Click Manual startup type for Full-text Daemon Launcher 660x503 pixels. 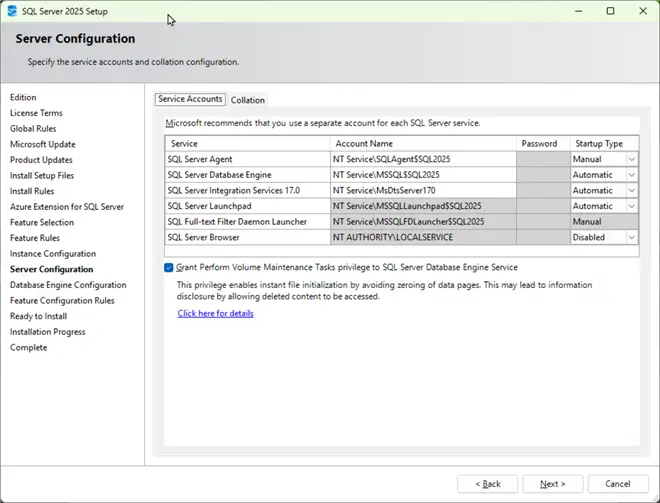tap(604, 222)
